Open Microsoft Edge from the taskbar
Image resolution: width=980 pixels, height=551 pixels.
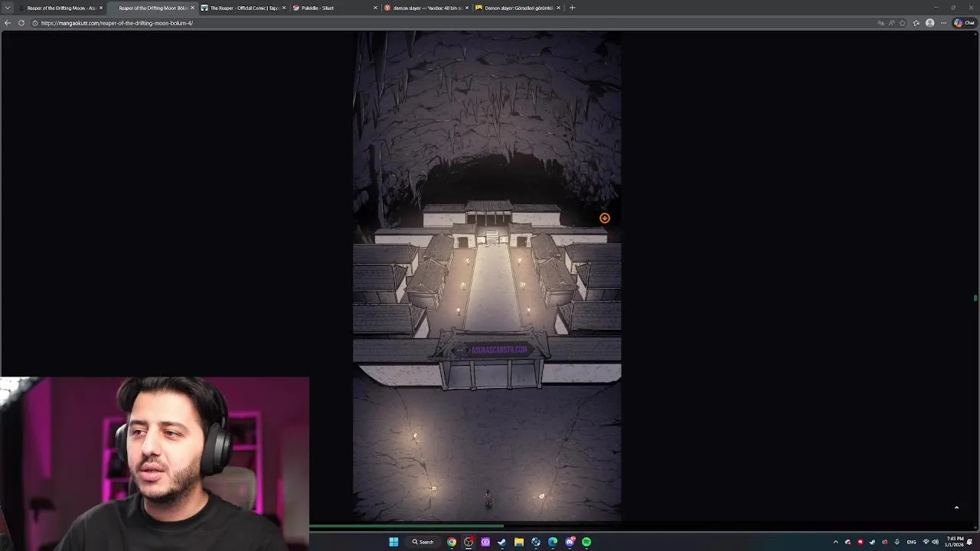coord(553,542)
